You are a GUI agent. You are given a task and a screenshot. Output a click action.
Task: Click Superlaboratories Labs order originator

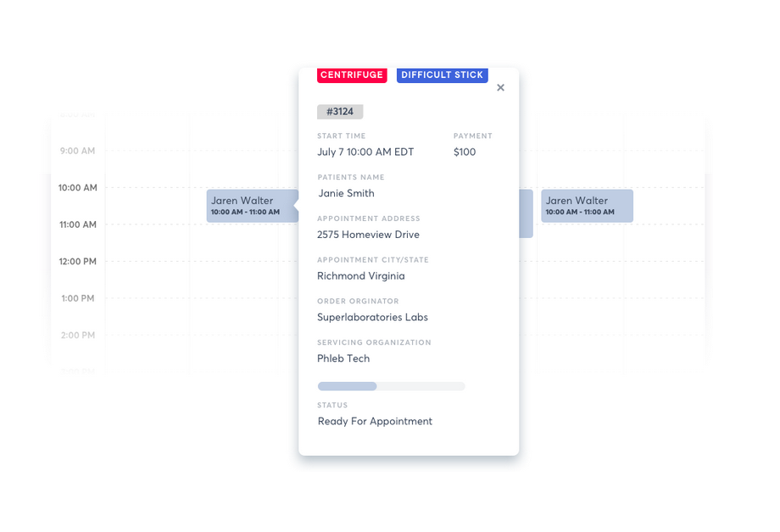pyautogui.click(x=372, y=318)
